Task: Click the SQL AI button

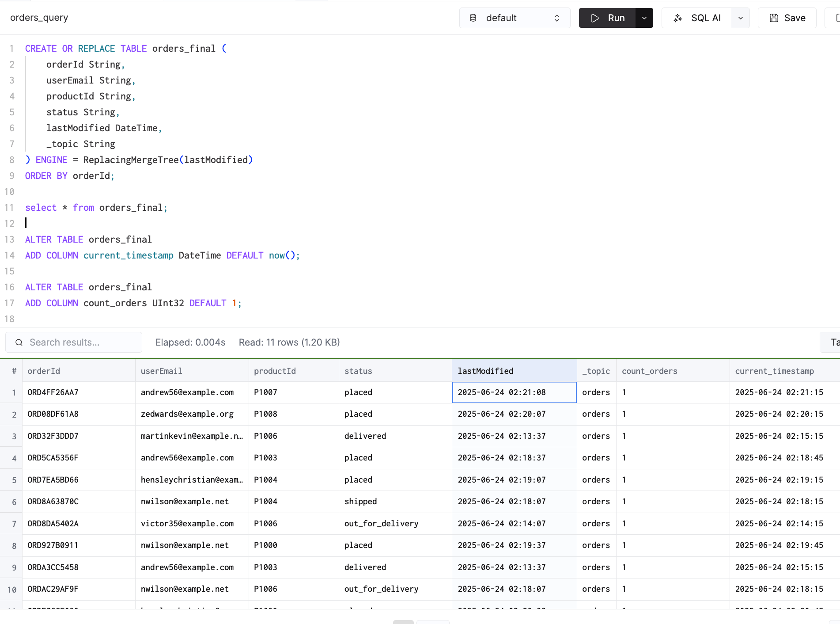Action: click(697, 18)
